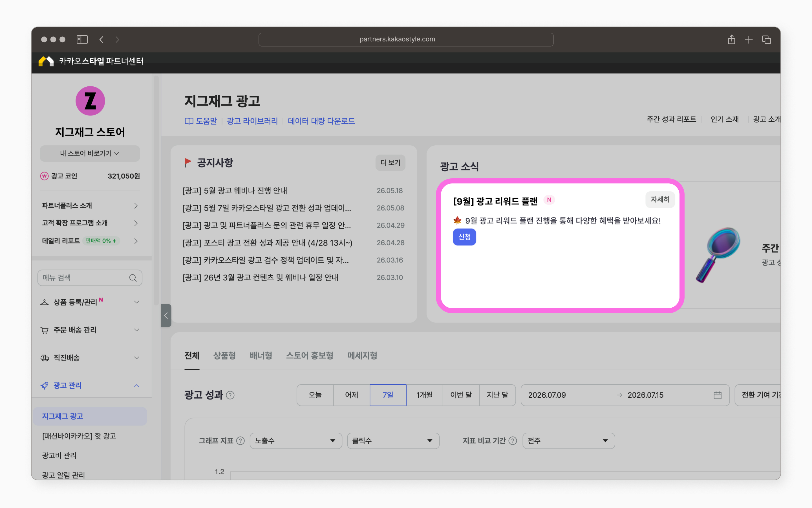Screen dimensions: 812x508
Task: Open the 광고 성과 help question icon
Action: [230, 395]
